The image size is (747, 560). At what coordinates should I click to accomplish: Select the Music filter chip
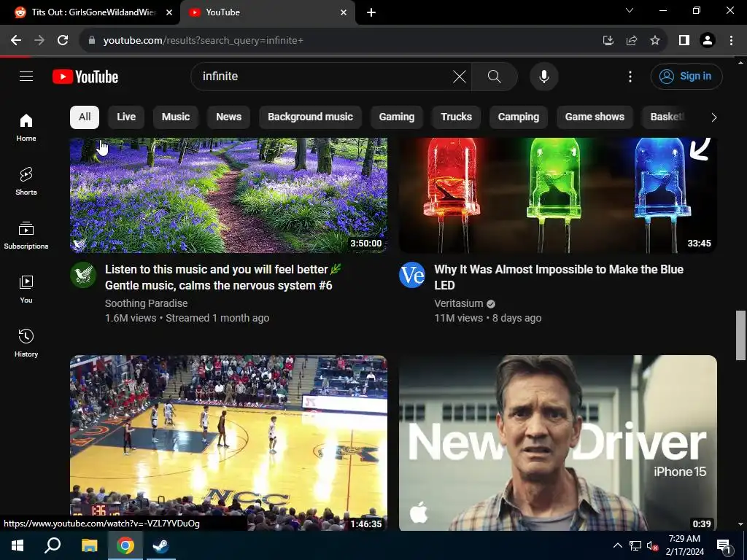click(176, 117)
